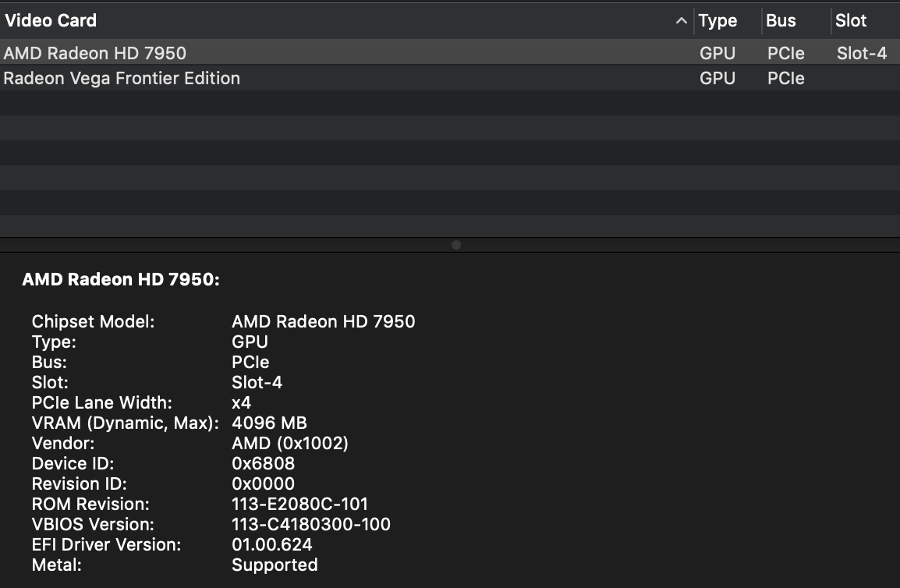Select the Radeon Vega Frontier Edition row

pyautogui.click(x=450, y=78)
